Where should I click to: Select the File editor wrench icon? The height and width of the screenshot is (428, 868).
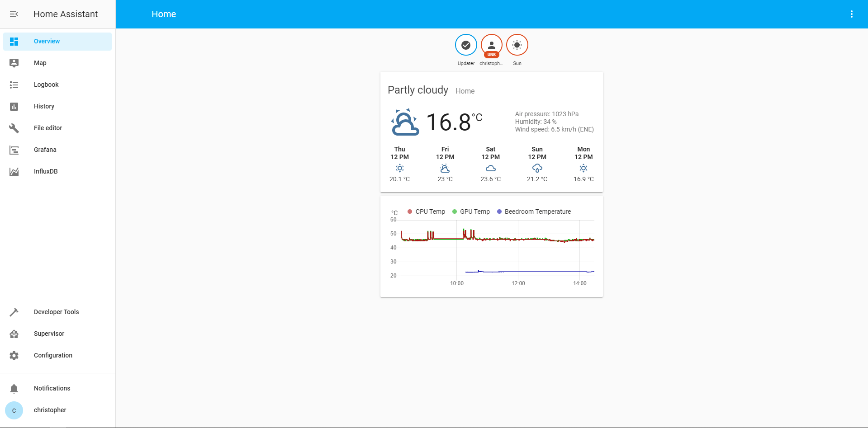[14, 128]
